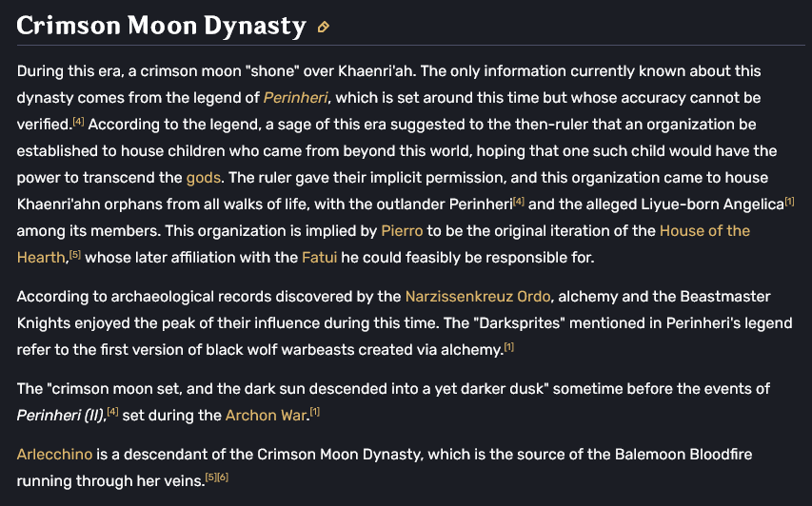Open the Arlecchino link

54,455
